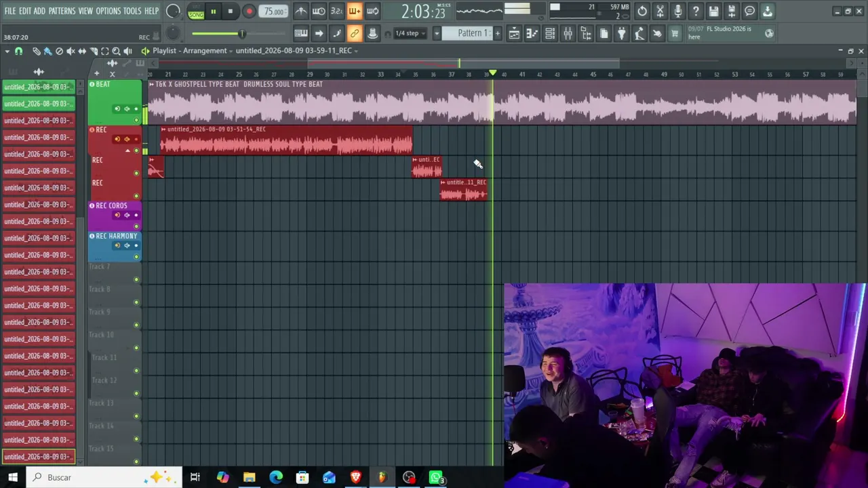Open the Windows Start menu
868x488 pixels.
pos(13,477)
